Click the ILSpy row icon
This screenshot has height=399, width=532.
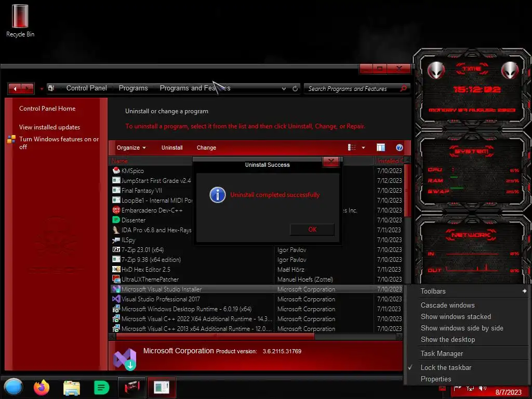[x=116, y=240]
